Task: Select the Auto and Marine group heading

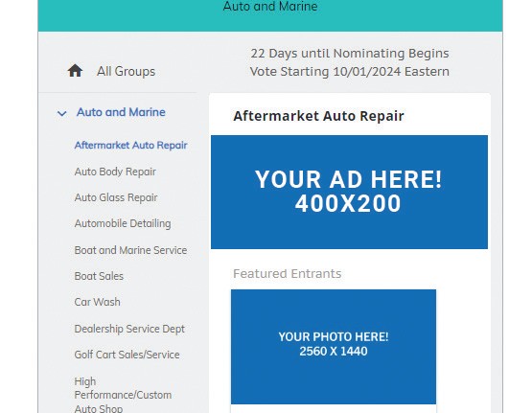Action: (121, 112)
